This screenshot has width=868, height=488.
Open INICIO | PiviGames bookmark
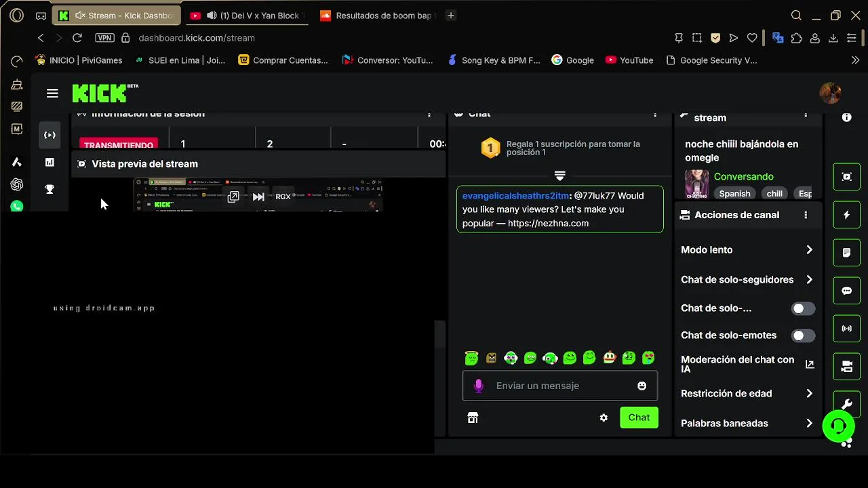tap(79, 60)
